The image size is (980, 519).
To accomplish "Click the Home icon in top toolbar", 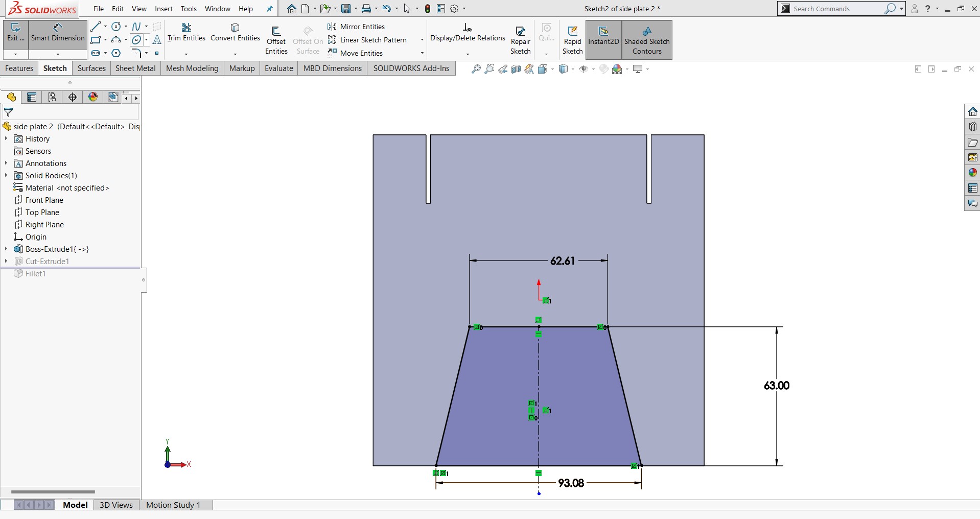I will 291,9.
